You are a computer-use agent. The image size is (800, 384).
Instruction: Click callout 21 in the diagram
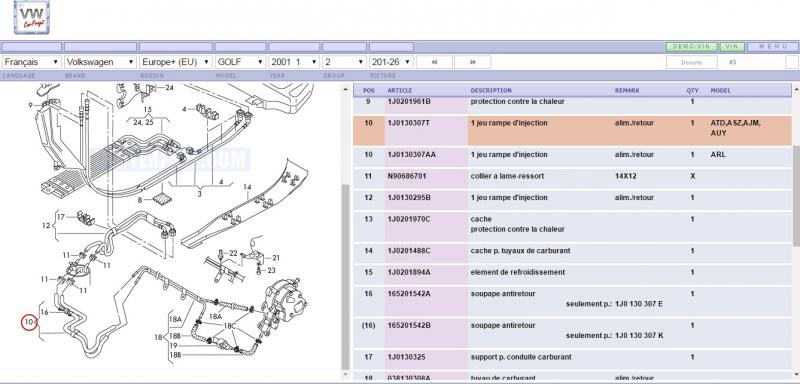pyautogui.click(x=276, y=258)
